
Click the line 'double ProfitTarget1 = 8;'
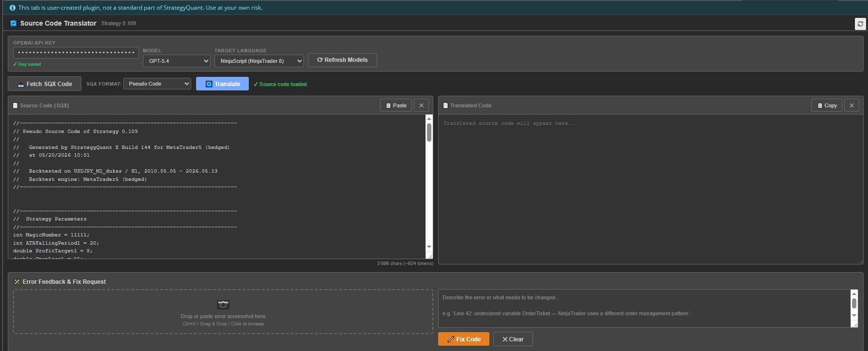pos(53,251)
